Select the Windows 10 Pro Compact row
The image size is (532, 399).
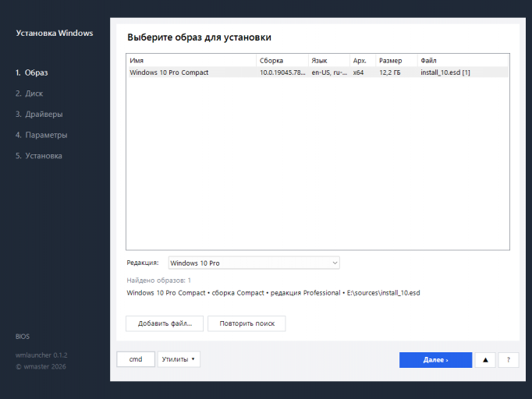coord(318,72)
